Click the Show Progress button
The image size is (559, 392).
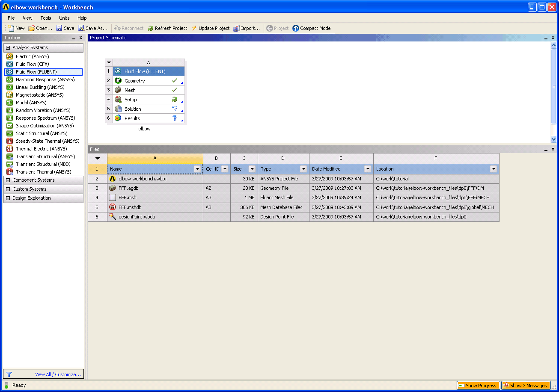(478, 386)
